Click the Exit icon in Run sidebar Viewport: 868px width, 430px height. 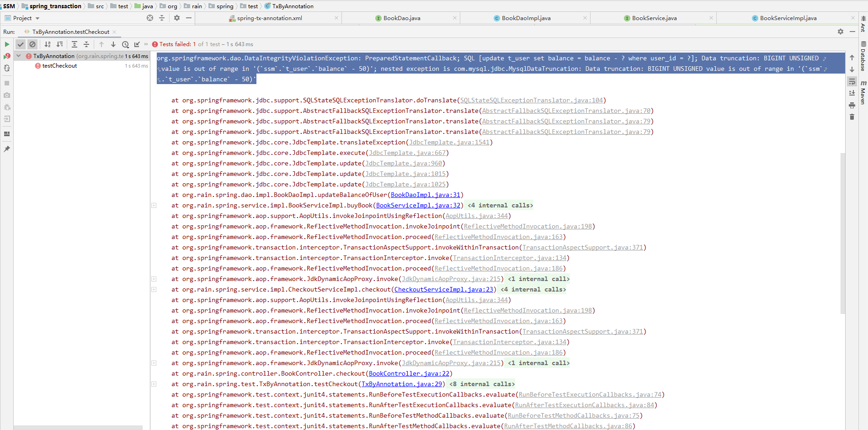coord(7,119)
